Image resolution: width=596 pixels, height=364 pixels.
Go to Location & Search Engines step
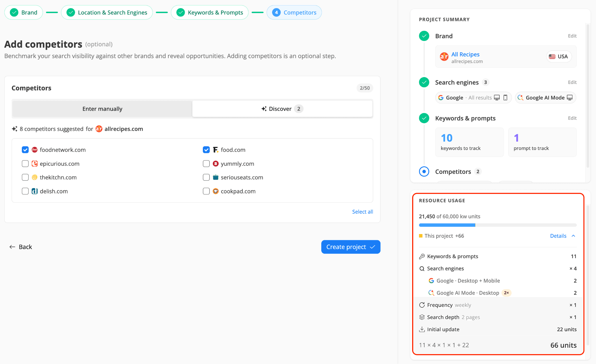[x=107, y=13]
